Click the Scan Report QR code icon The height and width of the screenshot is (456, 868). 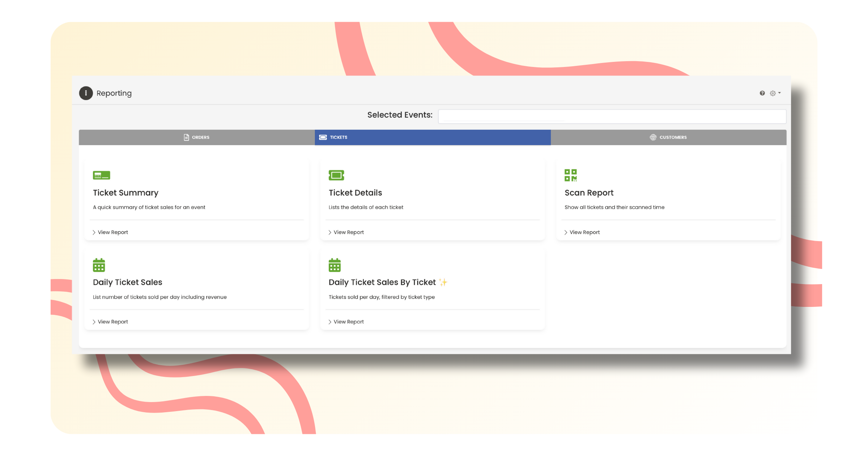coord(571,175)
